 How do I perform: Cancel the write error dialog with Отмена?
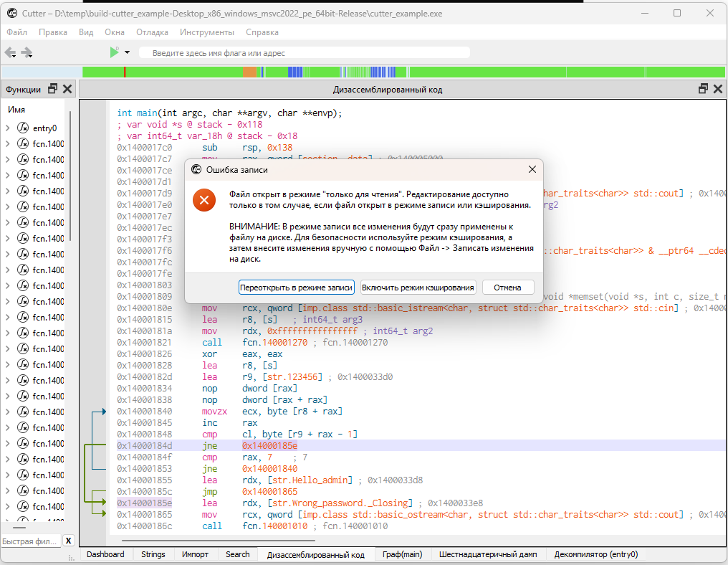pos(507,287)
